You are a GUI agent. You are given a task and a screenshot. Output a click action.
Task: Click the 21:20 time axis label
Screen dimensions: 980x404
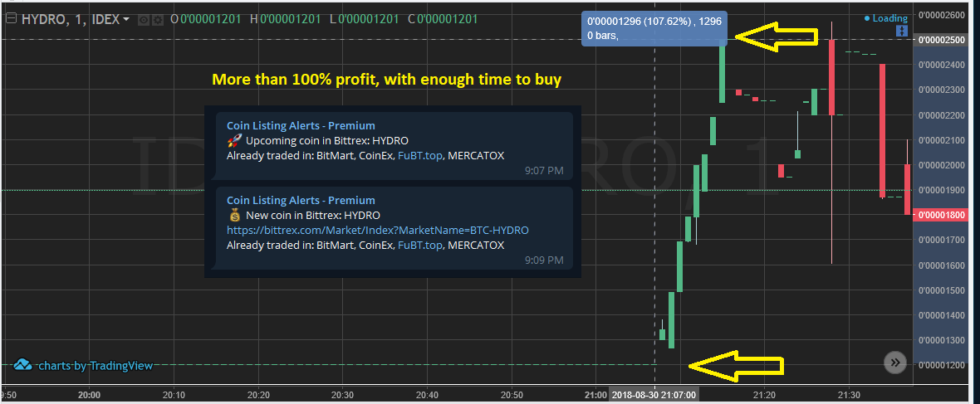pyautogui.click(x=764, y=395)
